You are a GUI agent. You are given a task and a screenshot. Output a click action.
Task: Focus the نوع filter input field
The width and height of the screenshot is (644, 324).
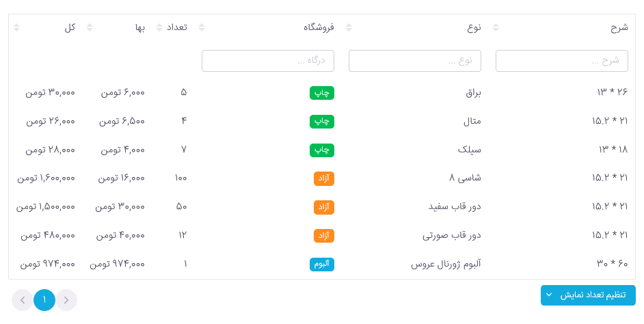tap(415, 61)
